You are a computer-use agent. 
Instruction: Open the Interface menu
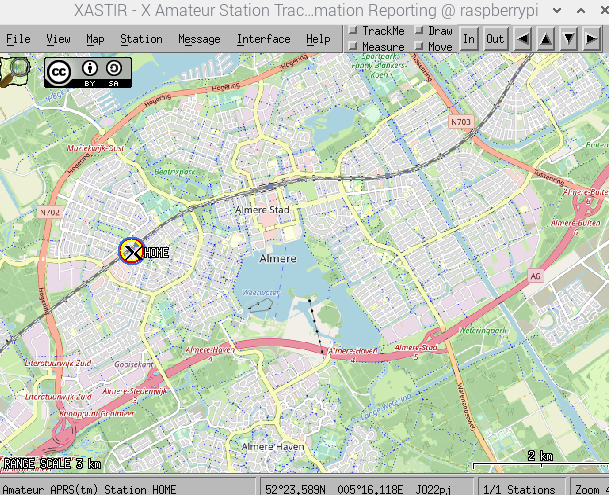[x=263, y=39]
